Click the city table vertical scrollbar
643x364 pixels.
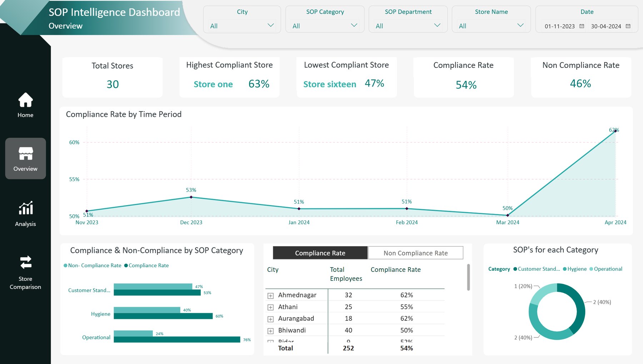coord(468,277)
